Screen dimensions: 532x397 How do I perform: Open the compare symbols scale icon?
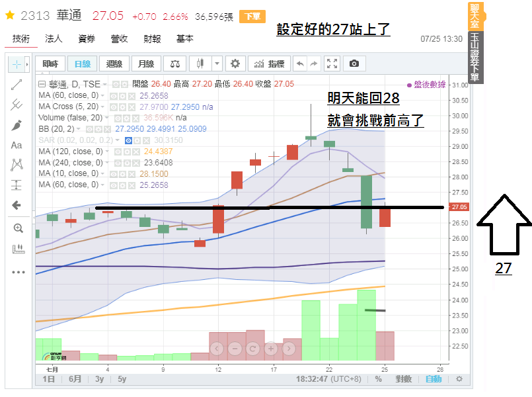click(174, 64)
